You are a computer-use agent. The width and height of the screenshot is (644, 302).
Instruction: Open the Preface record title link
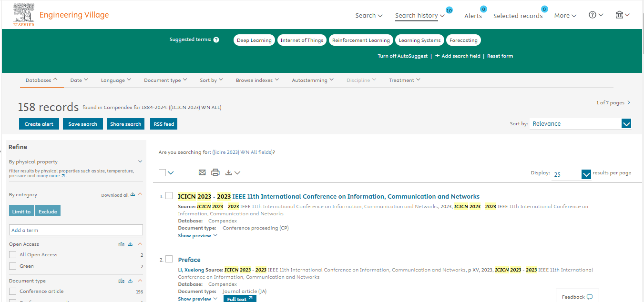tap(189, 260)
